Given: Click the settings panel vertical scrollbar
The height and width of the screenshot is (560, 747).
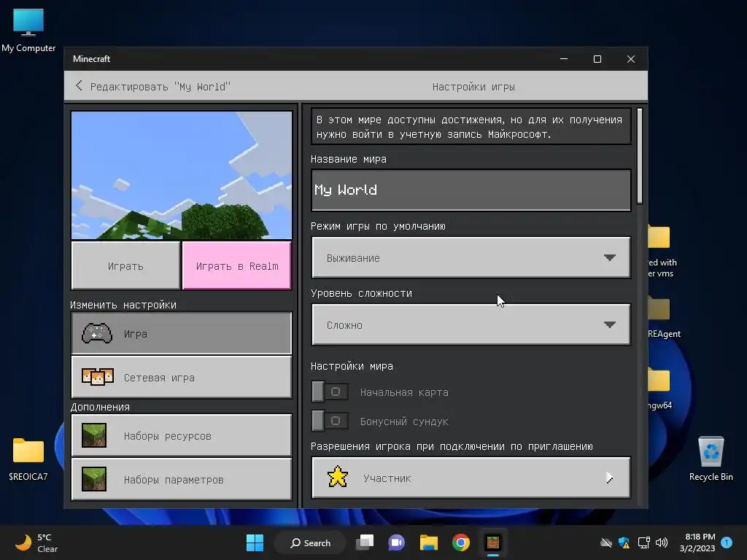Looking at the screenshot, I should (x=639, y=156).
